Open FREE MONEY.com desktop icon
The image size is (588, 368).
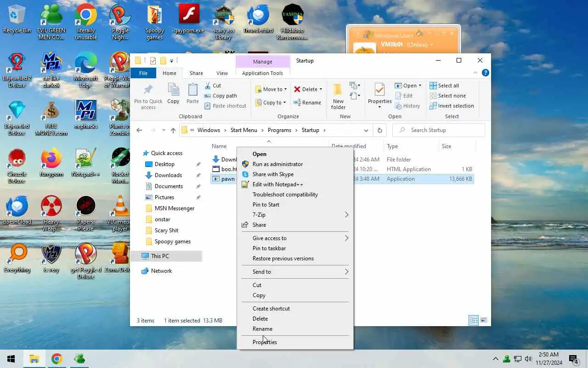(51, 118)
